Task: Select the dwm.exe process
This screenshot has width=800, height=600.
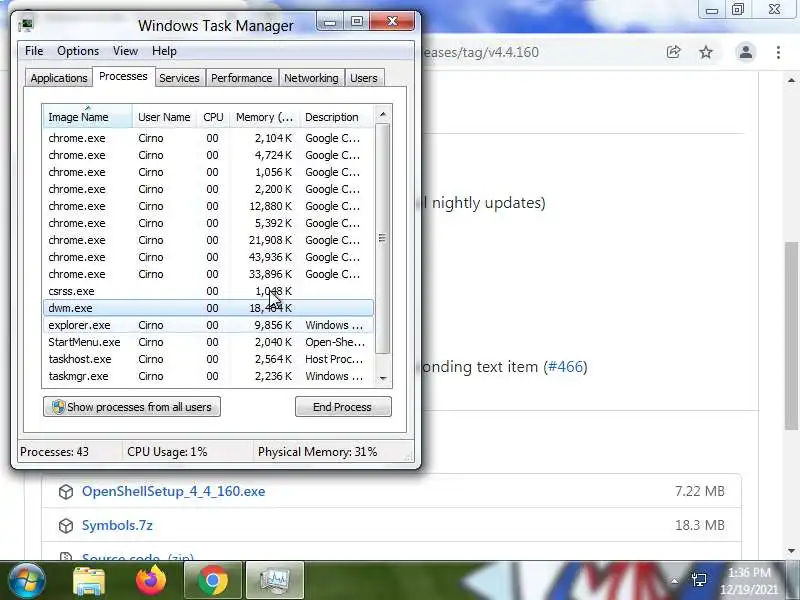Action: click(x=208, y=308)
